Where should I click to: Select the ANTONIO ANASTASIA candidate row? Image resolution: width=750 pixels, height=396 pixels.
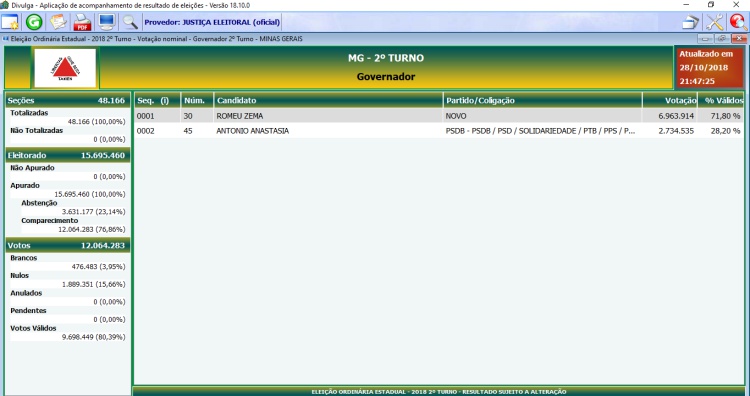coord(439,131)
